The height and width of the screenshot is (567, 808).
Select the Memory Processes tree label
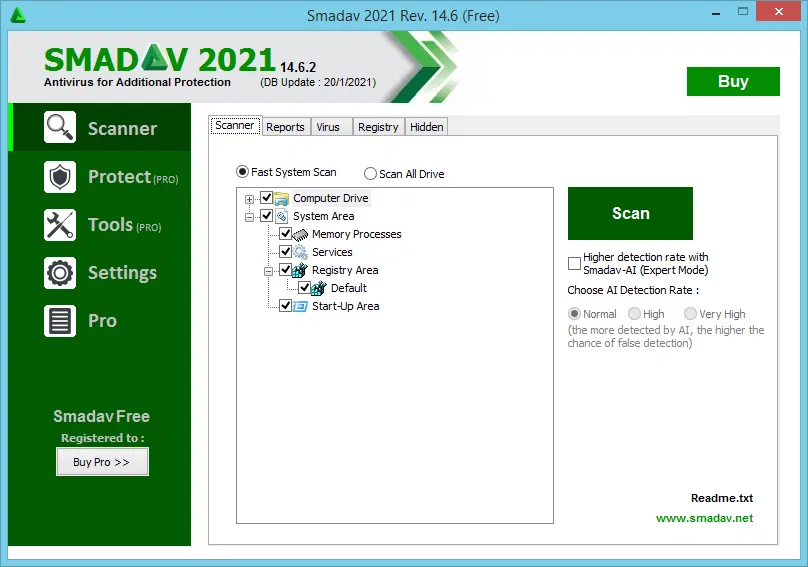pos(357,234)
